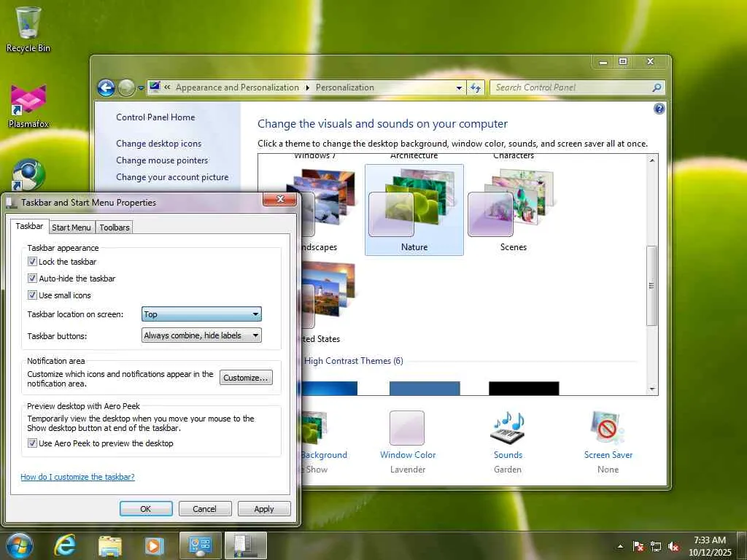Screen dimensions: 747x560
Task: Show hidden tray icons arrow
Action: pos(620,546)
